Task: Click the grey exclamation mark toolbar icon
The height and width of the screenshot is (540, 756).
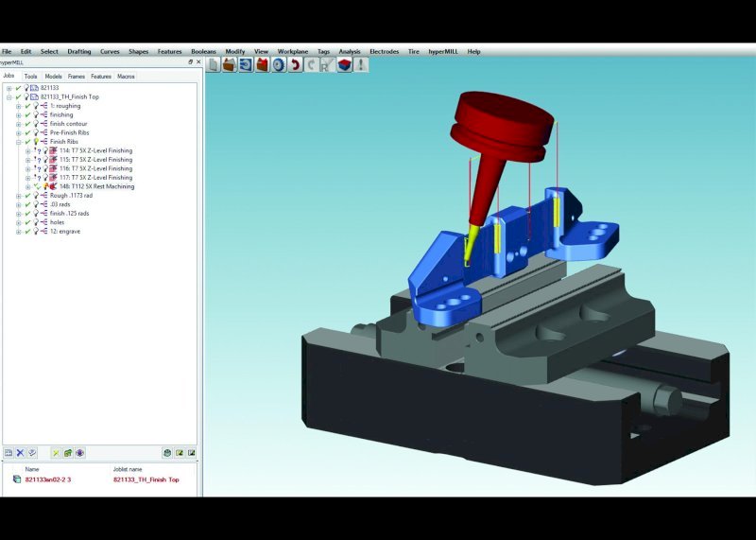Action: (x=361, y=64)
